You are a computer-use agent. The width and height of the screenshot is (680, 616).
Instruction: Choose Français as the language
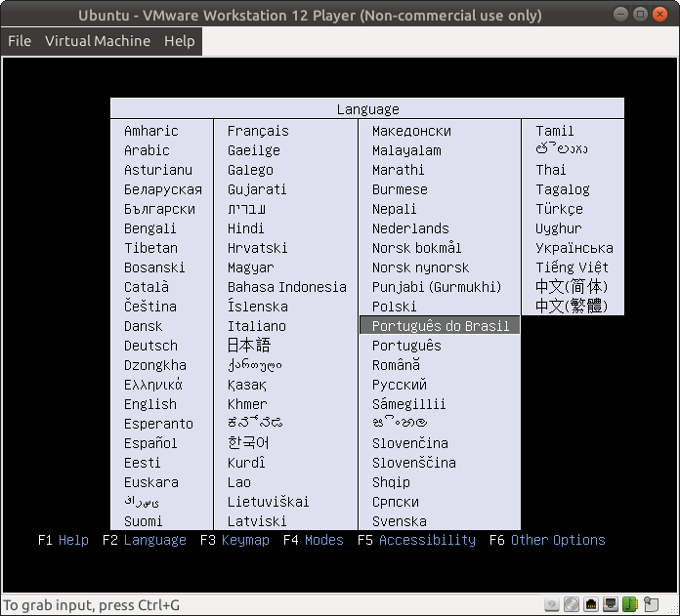[x=258, y=131]
